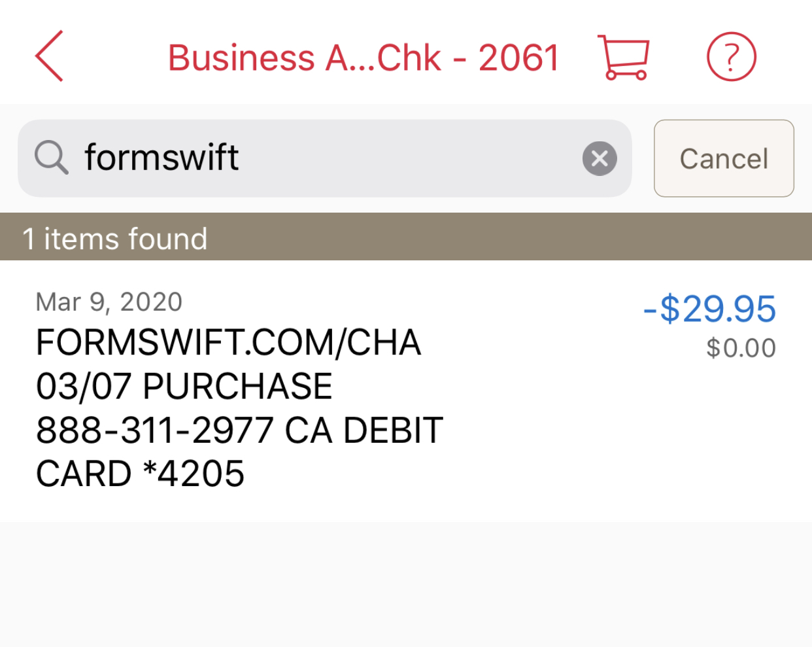Open the FORMSWIFT.COM/CHA transaction
The image size is (812, 647).
coord(228,343)
